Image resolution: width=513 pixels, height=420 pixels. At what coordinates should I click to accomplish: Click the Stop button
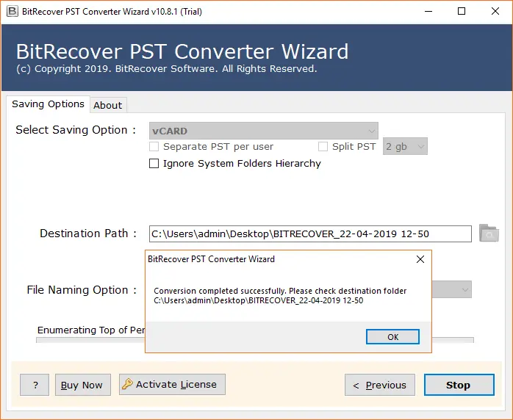(x=457, y=385)
